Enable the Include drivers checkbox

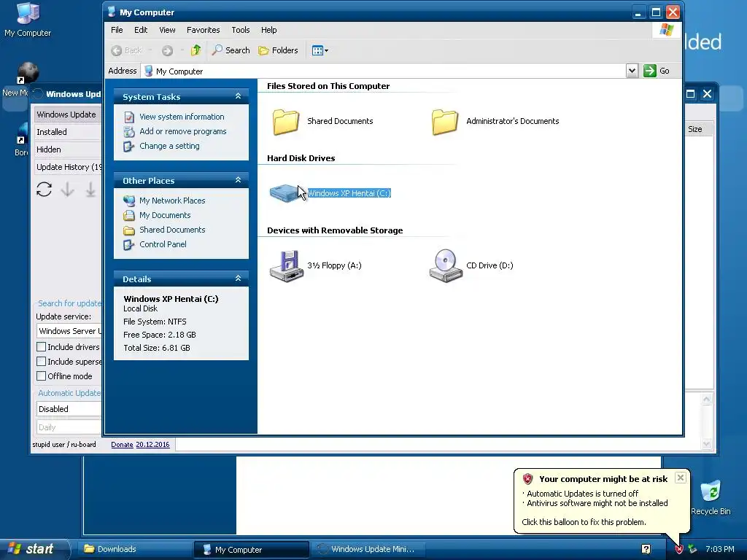42,346
